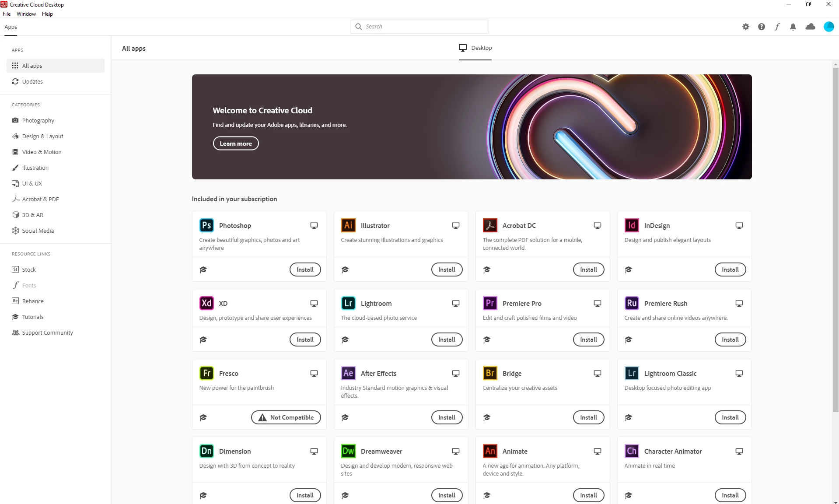Click the Learn more banner button
This screenshot has height=504, width=839.
click(236, 143)
